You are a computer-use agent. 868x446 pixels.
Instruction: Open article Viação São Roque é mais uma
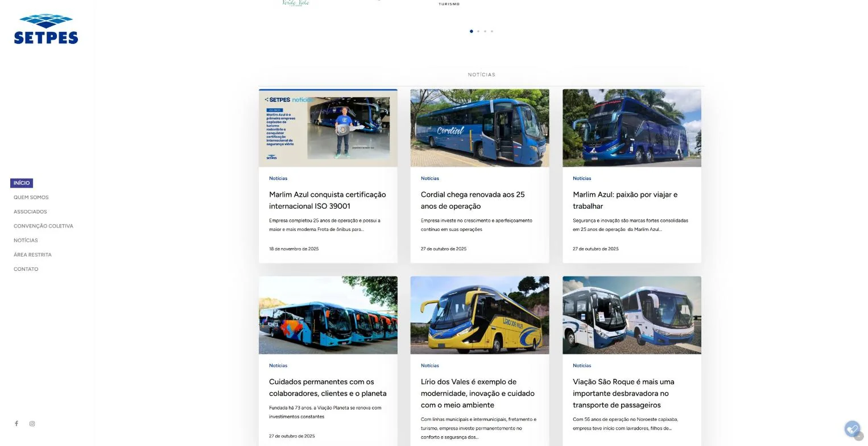623,393
